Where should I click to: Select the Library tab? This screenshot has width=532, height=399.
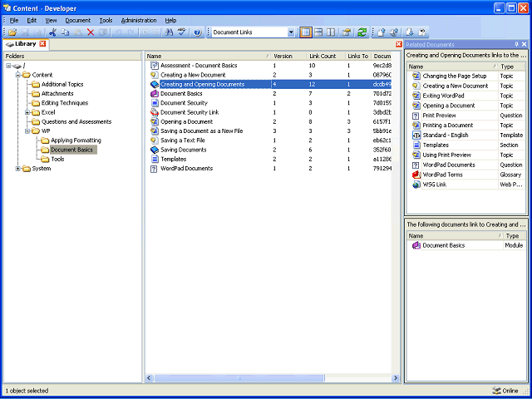tap(25, 44)
